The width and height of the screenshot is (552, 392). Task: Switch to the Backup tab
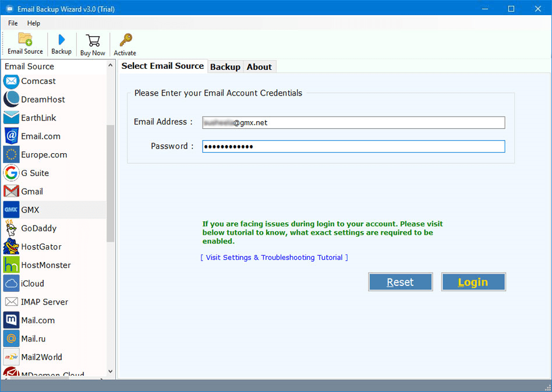(225, 67)
